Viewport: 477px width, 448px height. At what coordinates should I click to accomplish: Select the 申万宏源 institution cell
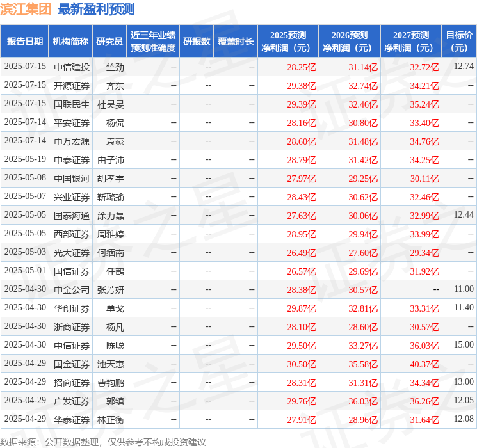pyautogui.click(x=72, y=141)
